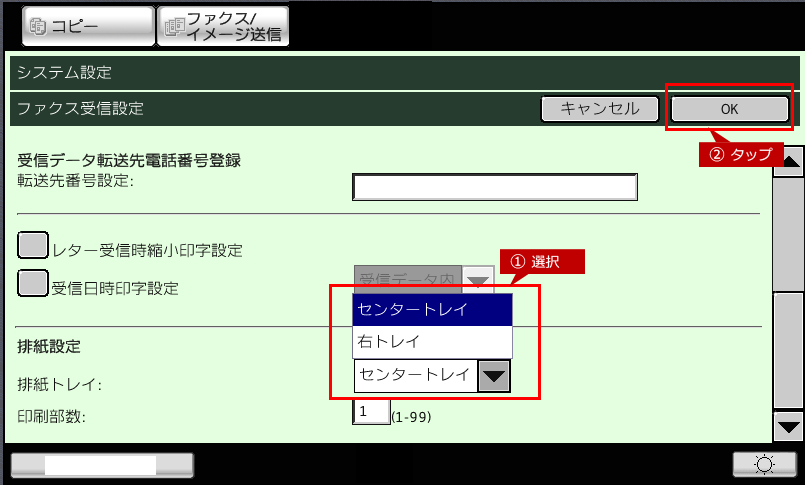Click the 転送先番号設定 text field

[x=495, y=187]
